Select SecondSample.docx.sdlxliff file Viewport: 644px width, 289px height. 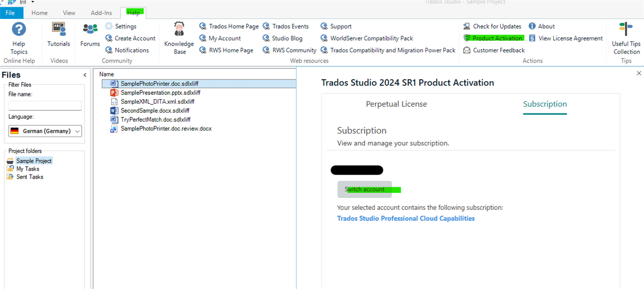point(155,110)
